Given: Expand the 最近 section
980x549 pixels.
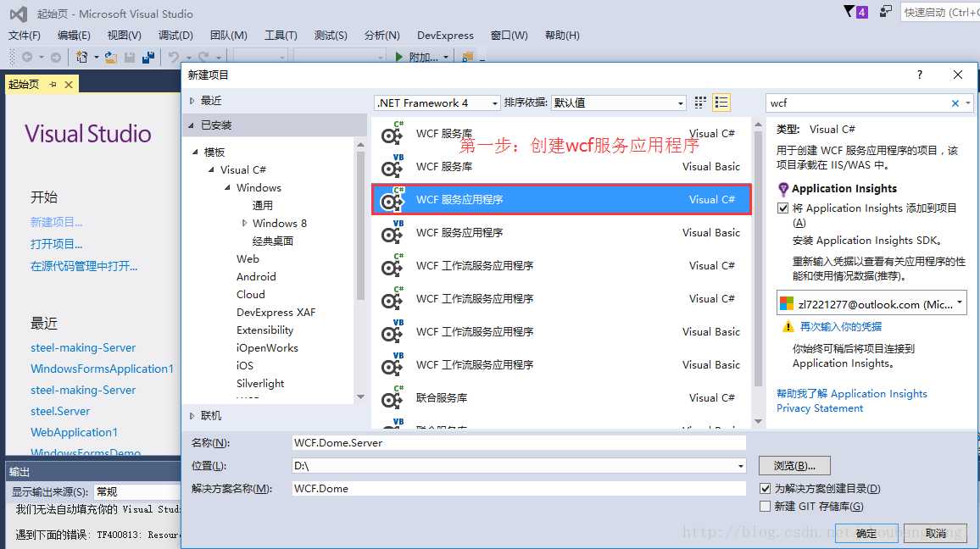Looking at the screenshot, I should 192,101.
